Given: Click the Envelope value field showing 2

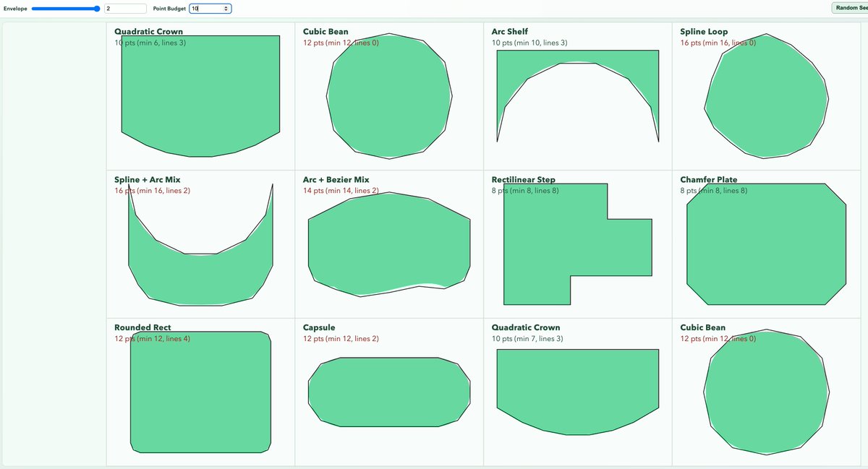Looking at the screenshot, I should (127, 8).
